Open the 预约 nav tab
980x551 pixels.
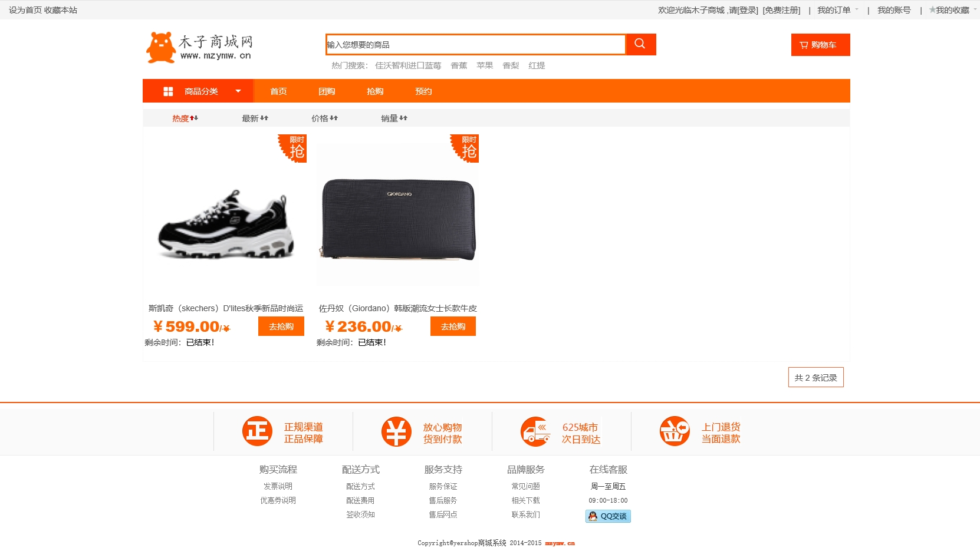pos(423,91)
